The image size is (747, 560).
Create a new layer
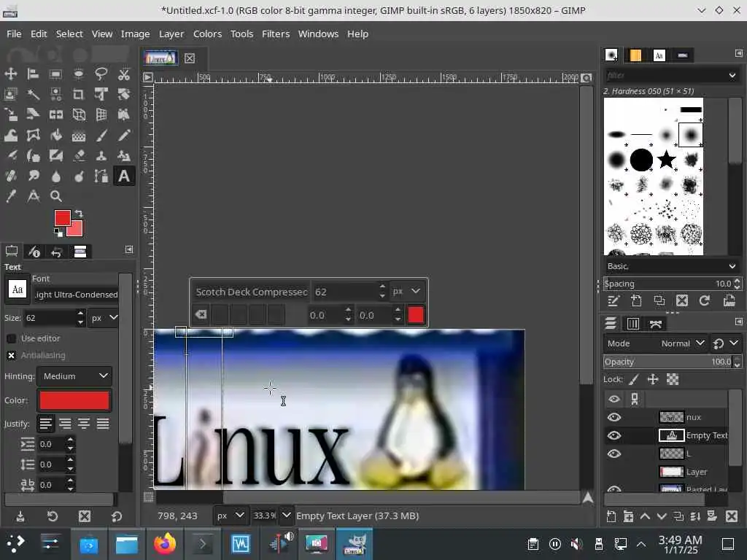611,516
